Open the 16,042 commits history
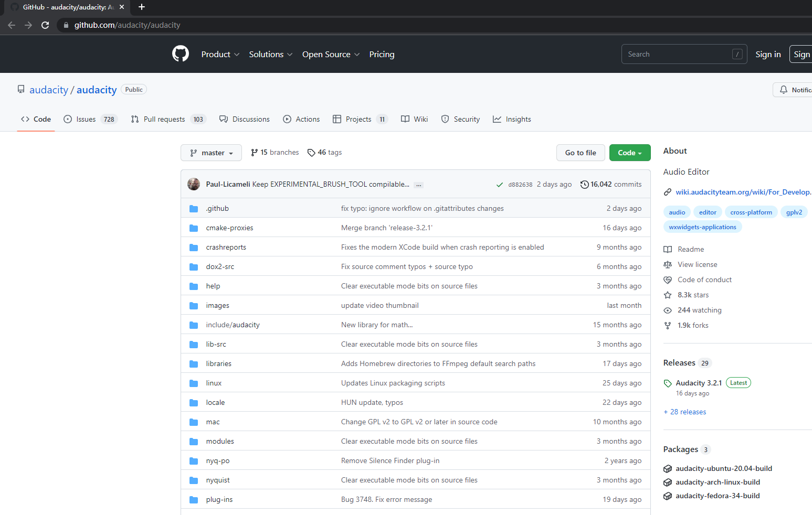 tap(611, 185)
